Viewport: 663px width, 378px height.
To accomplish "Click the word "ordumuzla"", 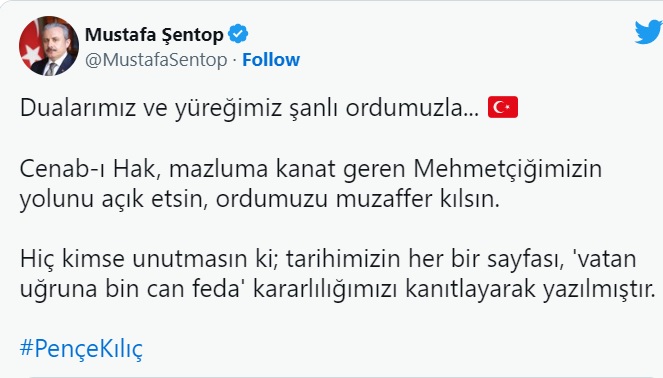I will click(412, 108).
